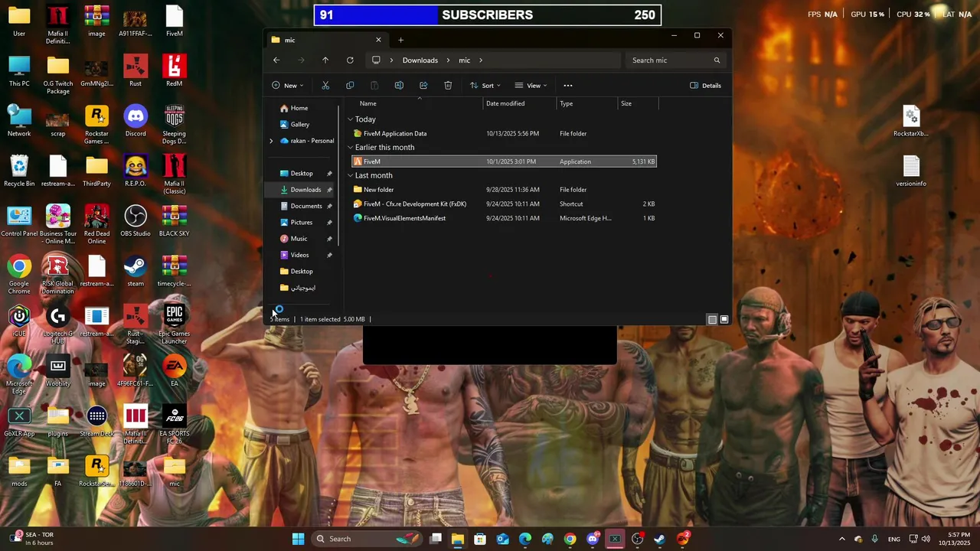The height and width of the screenshot is (551, 980).
Task: Expand rakan - Personal tree node
Action: tap(271, 141)
